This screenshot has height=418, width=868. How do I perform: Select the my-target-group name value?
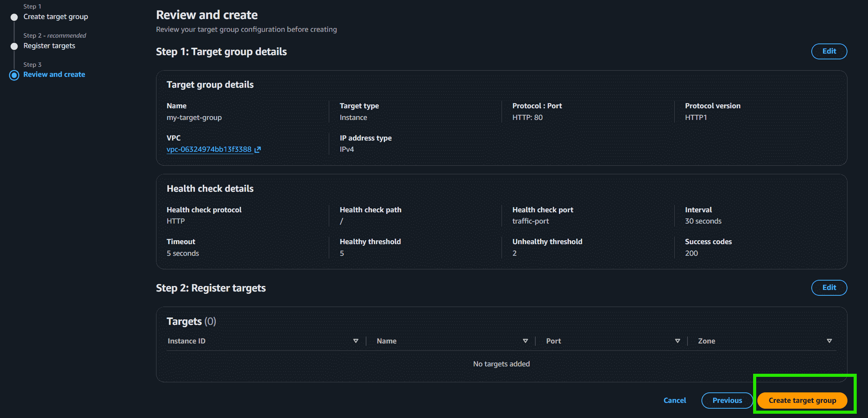pyautogui.click(x=194, y=118)
